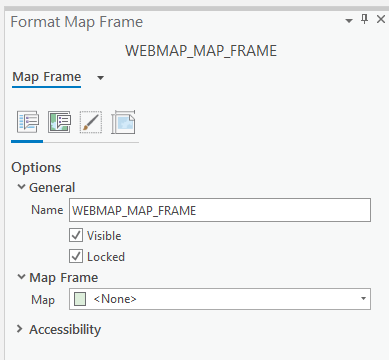
Task: Click the Format Map Frame pane title
Action: [77, 22]
